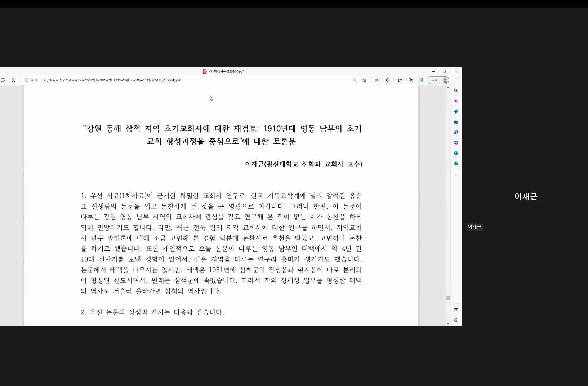Viewport: 588px width, 386px height.
Task: Click the address bar file path
Action: pos(112,80)
